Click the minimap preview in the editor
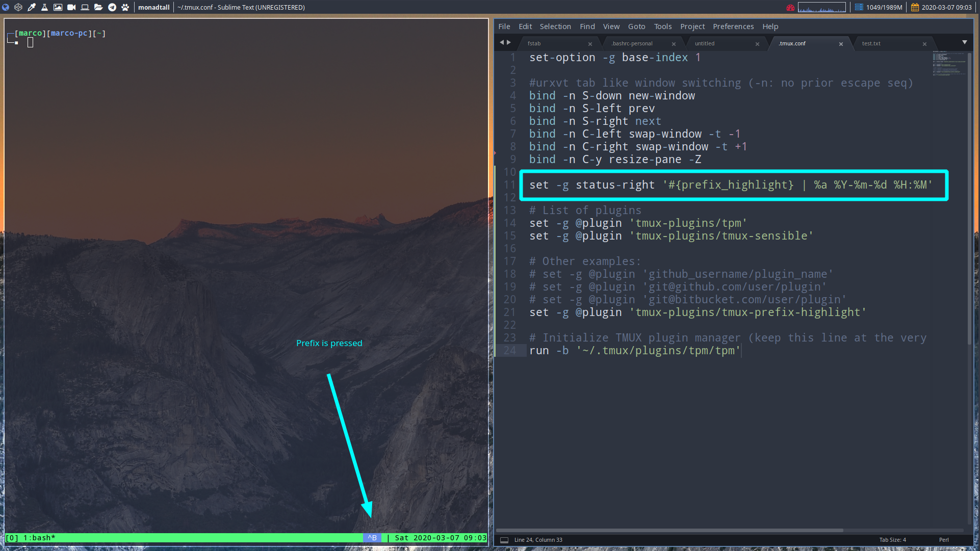The height and width of the screenshot is (551, 980). [x=949, y=65]
